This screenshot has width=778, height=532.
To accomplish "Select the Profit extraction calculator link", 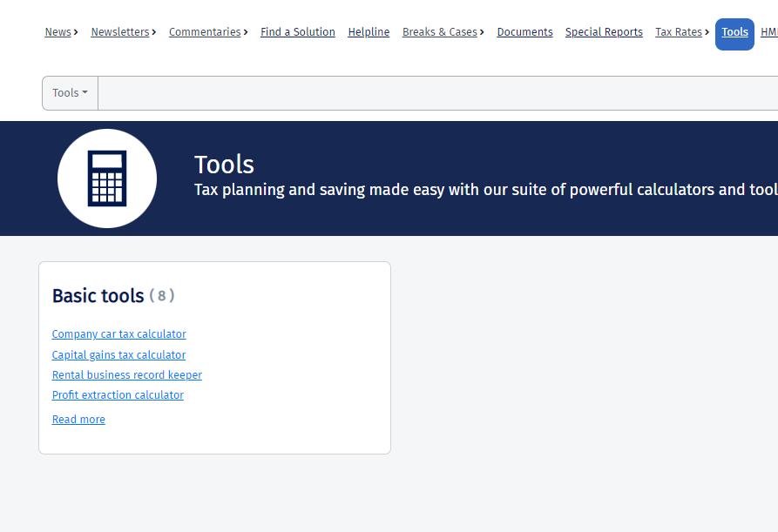I will [118, 395].
